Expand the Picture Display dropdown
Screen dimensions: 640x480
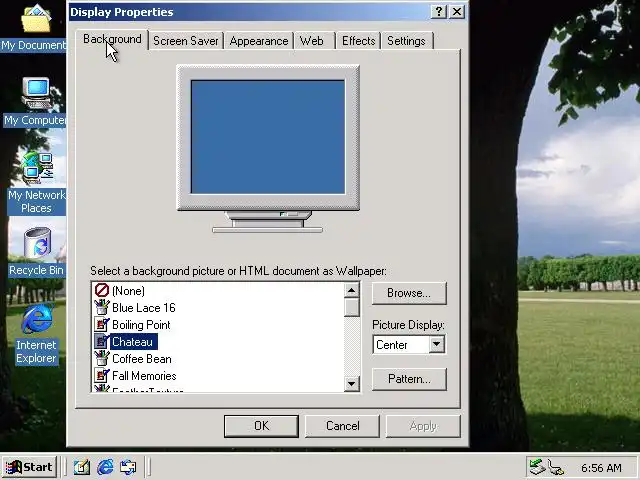tap(436, 344)
